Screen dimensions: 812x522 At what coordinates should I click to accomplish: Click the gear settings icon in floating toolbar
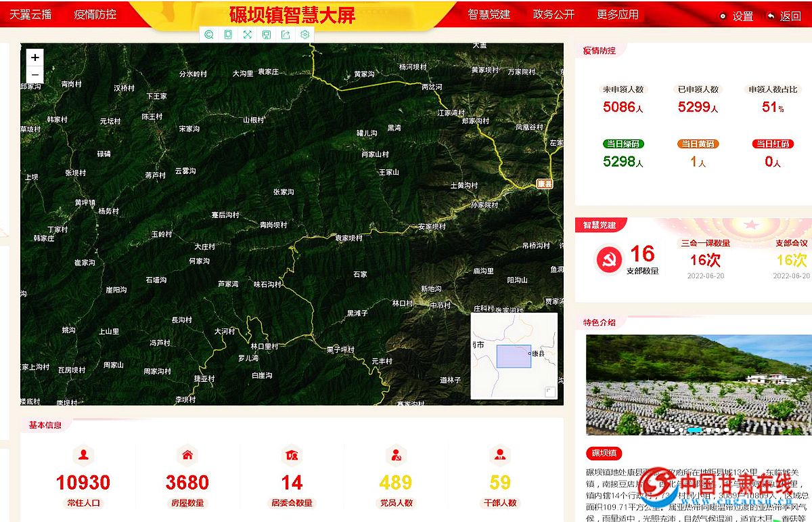point(304,35)
